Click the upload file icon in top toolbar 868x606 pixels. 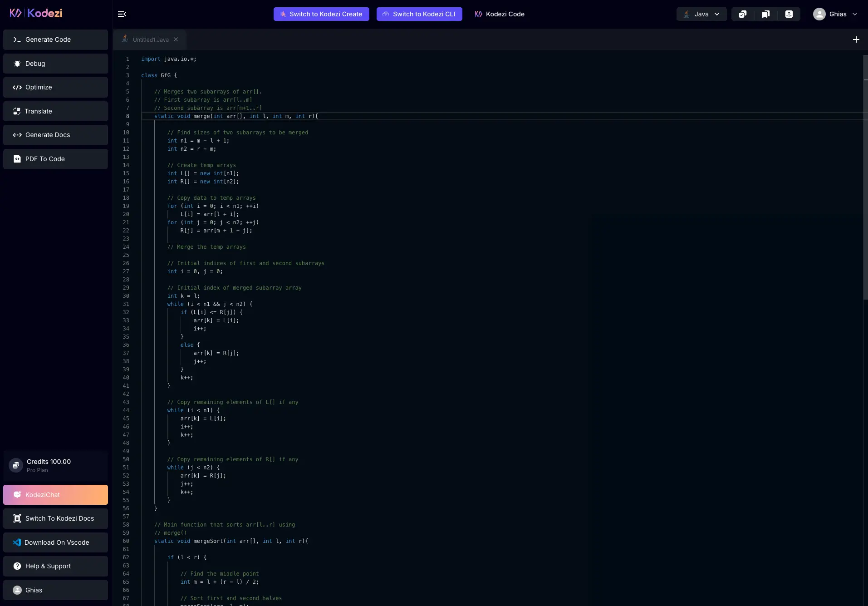(789, 14)
